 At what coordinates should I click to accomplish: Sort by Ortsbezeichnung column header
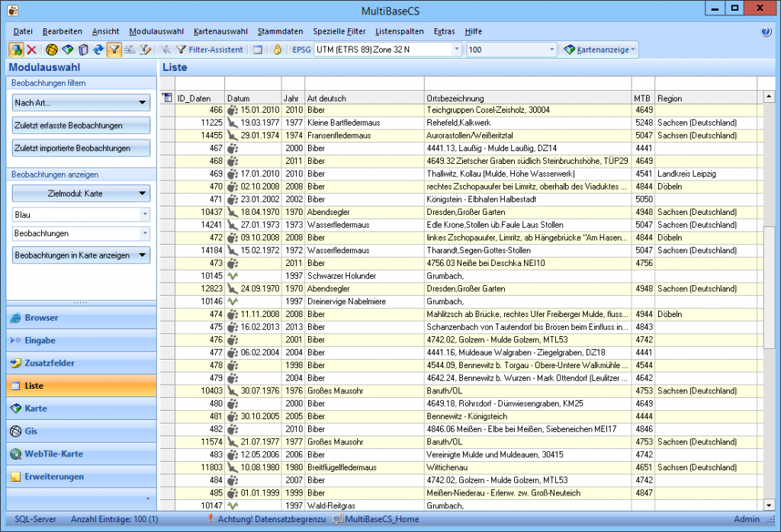(528, 98)
